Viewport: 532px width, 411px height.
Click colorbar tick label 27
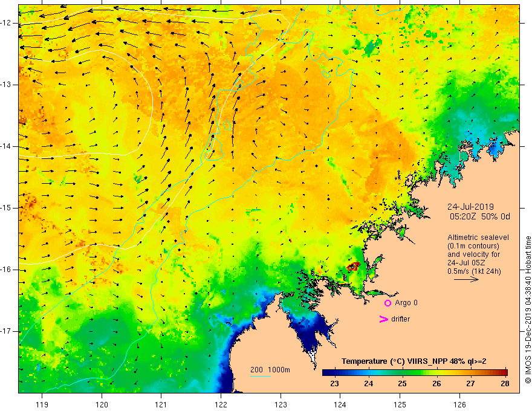coord(470,384)
